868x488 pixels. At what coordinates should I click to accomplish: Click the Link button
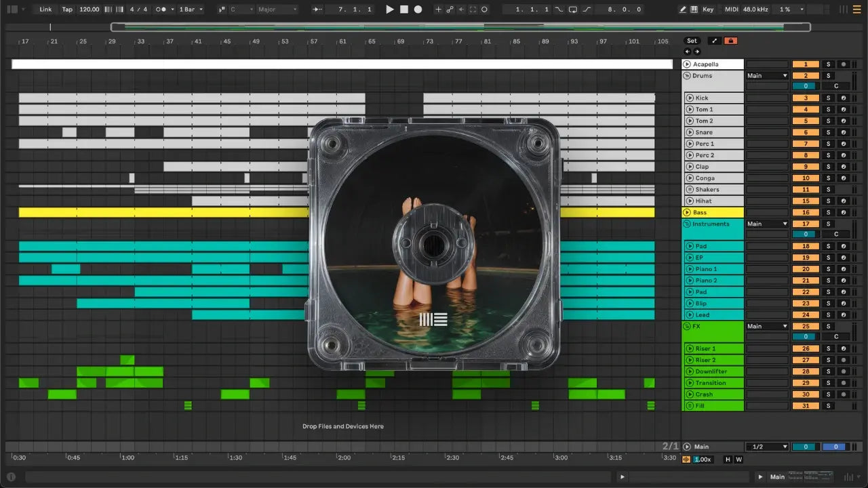(x=45, y=9)
